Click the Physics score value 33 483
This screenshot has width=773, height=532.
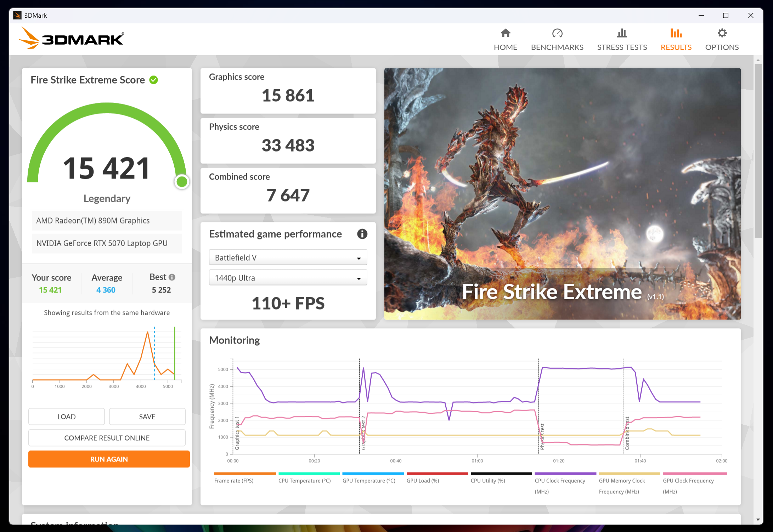coord(288,146)
